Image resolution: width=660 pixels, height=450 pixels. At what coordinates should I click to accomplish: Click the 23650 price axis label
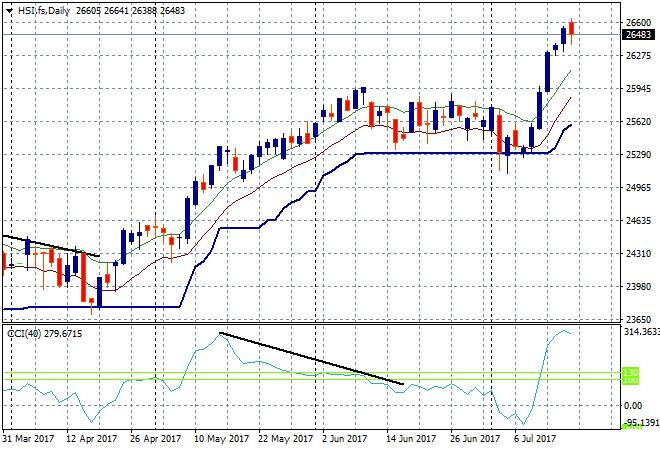tap(639, 319)
